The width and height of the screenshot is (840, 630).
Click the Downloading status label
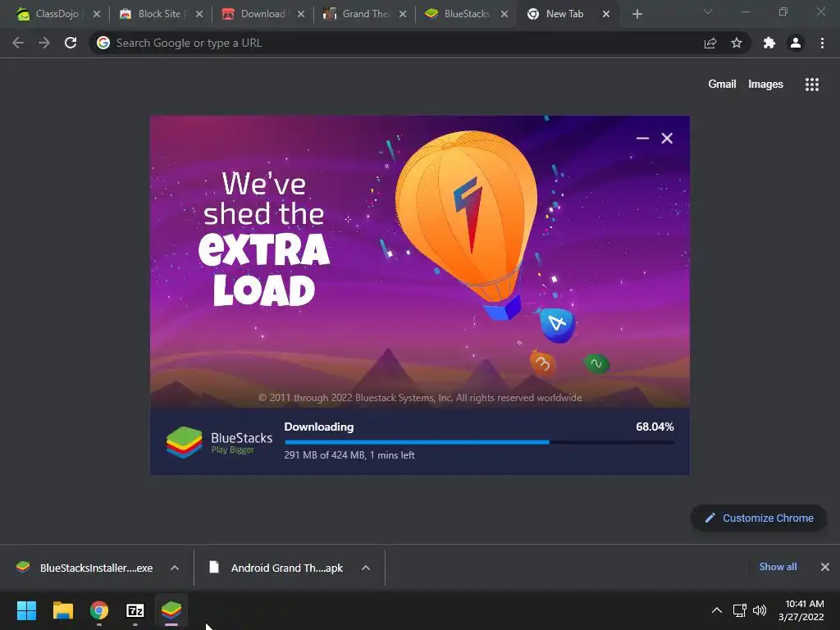coord(319,427)
